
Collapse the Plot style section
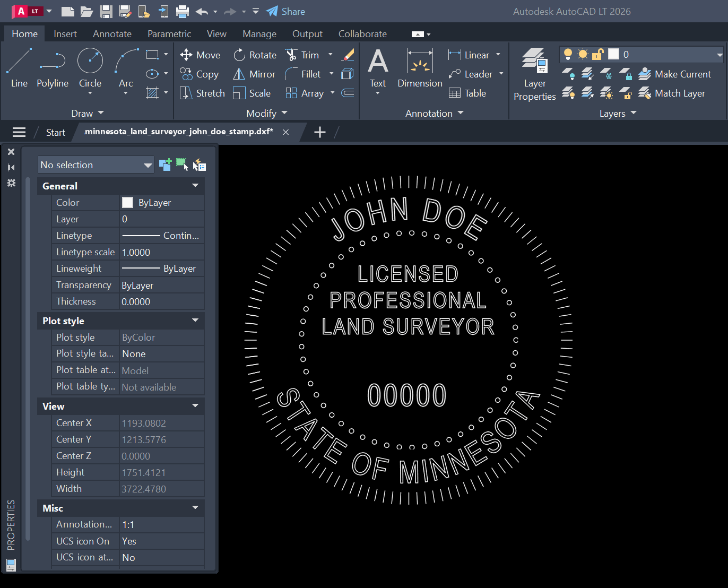pyautogui.click(x=195, y=321)
